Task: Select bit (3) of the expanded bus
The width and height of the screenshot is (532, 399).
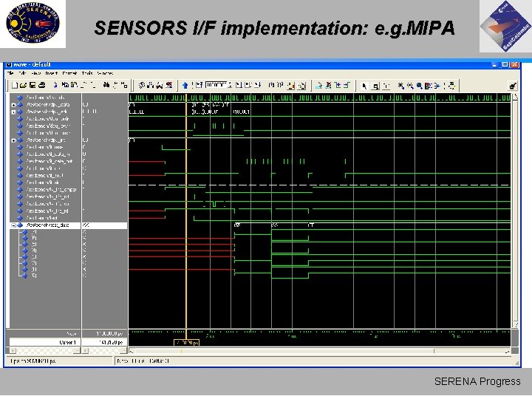Action: [x=34, y=257]
